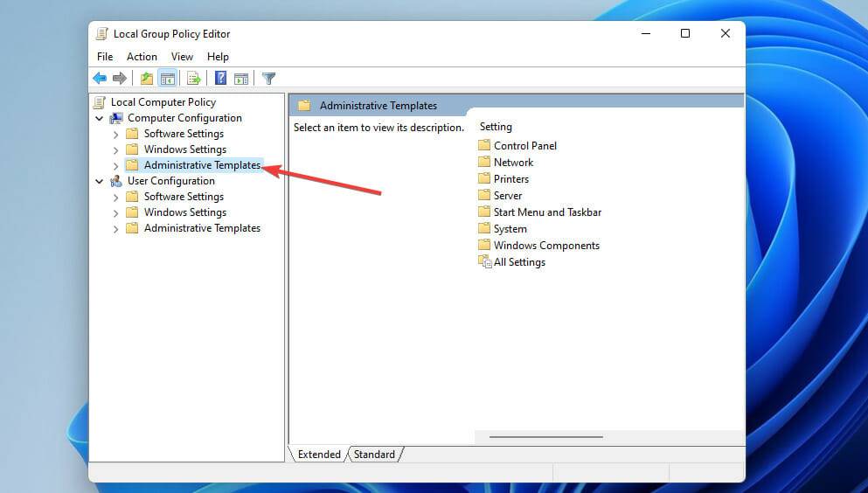Select the Windows Components folder

[x=546, y=246]
